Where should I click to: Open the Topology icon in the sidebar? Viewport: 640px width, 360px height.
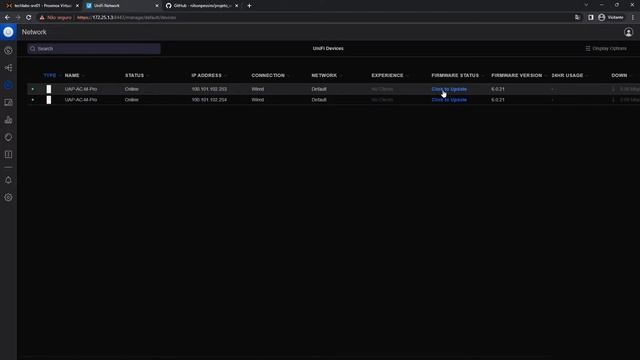pyautogui.click(x=8, y=68)
